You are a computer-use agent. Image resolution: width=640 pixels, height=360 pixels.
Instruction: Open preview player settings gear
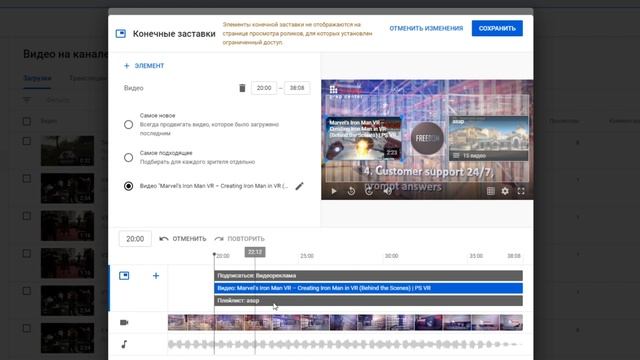click(505, 191)
